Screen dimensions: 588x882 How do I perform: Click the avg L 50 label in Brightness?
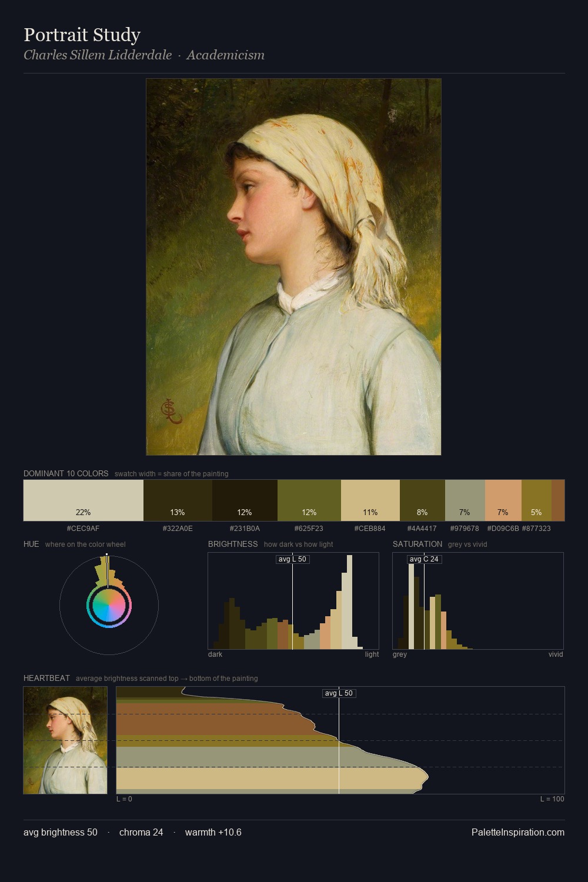pyautogui.click(x=292, y=559)
